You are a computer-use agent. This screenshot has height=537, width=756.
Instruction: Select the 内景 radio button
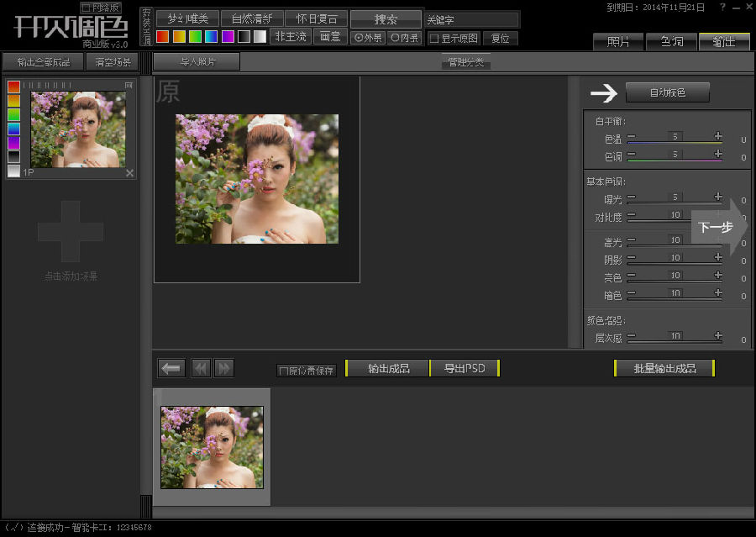[x=395, y=38]
